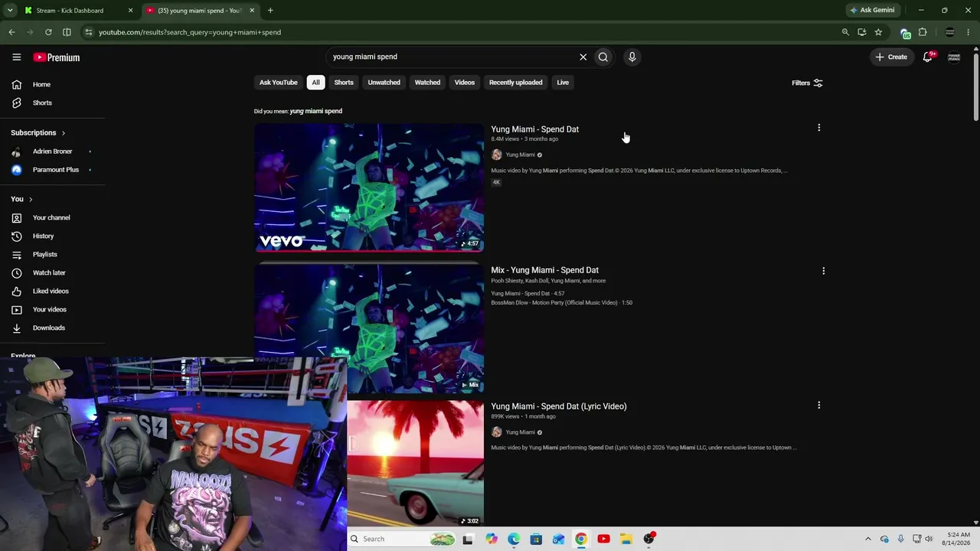Open the YouTube notifications bell
980x551 pixels.
coord(928,57)
